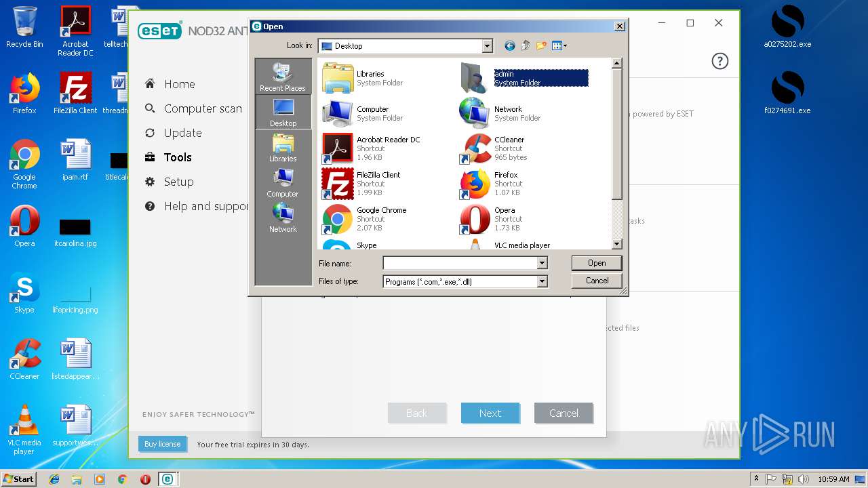The image size is (868, 488).
Task: Select Desktop in the places bar
Action: [x=283, y=113]
